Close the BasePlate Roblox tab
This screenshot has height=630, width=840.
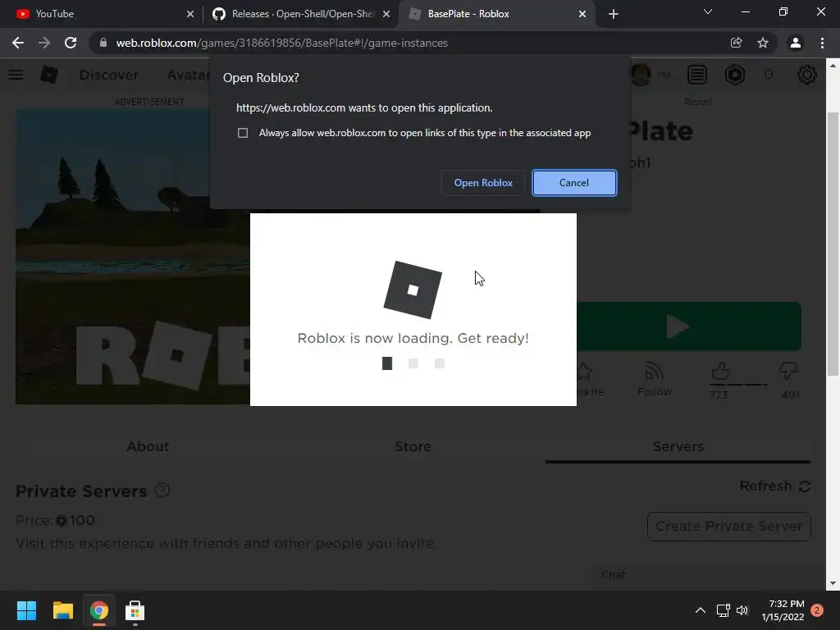[582, 14]
